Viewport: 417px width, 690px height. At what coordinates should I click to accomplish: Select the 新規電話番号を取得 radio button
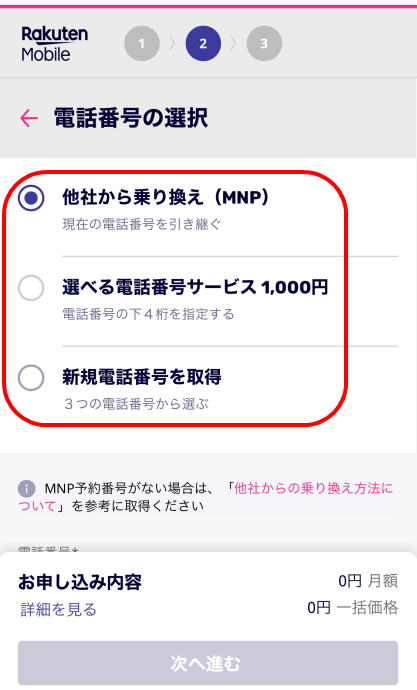pos(31,378)
